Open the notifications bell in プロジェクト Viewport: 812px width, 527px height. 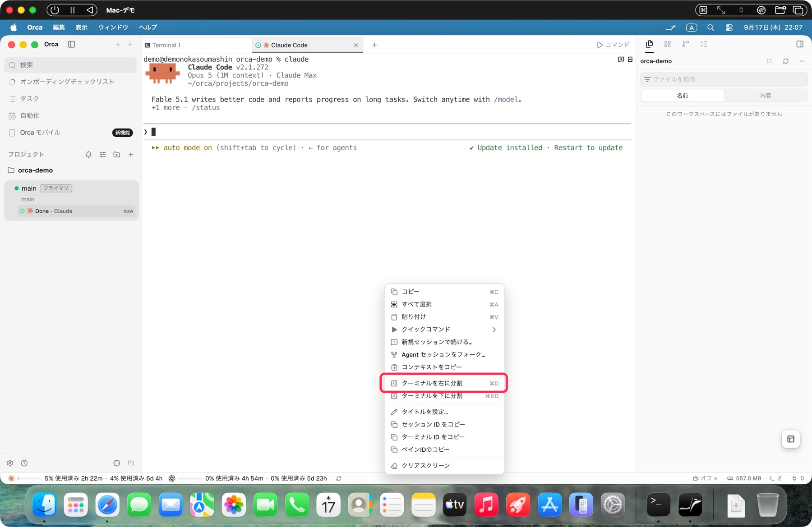coord(88,155)
